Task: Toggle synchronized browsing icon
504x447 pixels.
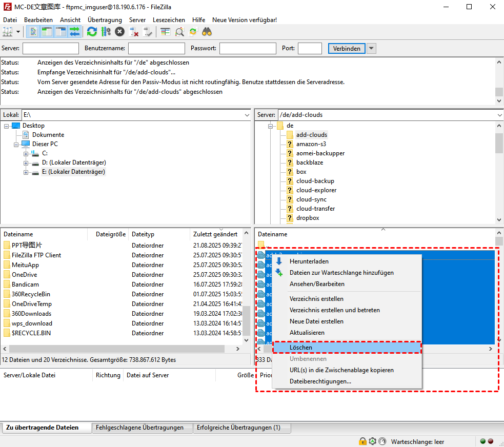Action: tap(193, 32)
